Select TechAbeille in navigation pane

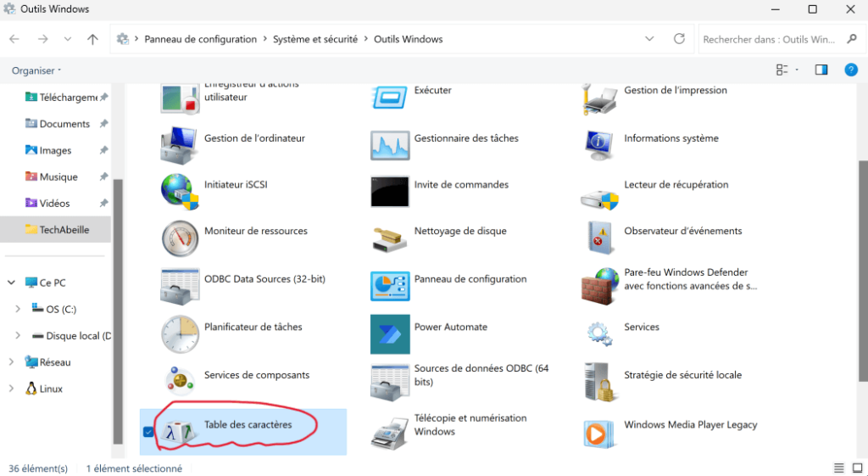[64, 229]
